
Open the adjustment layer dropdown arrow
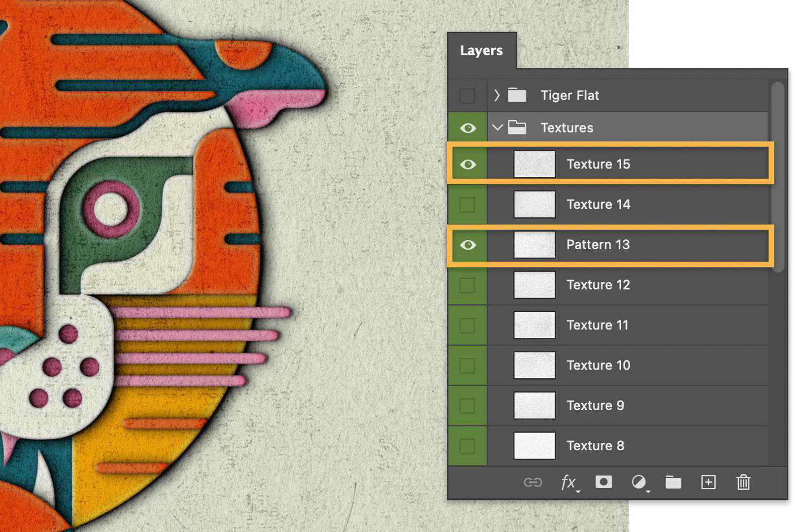pos(647,489)
